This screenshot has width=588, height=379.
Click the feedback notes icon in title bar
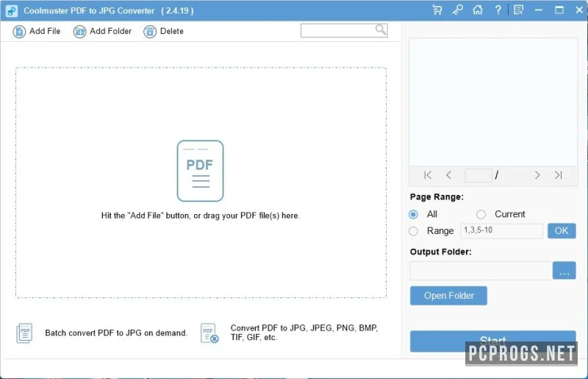[518, 10]
